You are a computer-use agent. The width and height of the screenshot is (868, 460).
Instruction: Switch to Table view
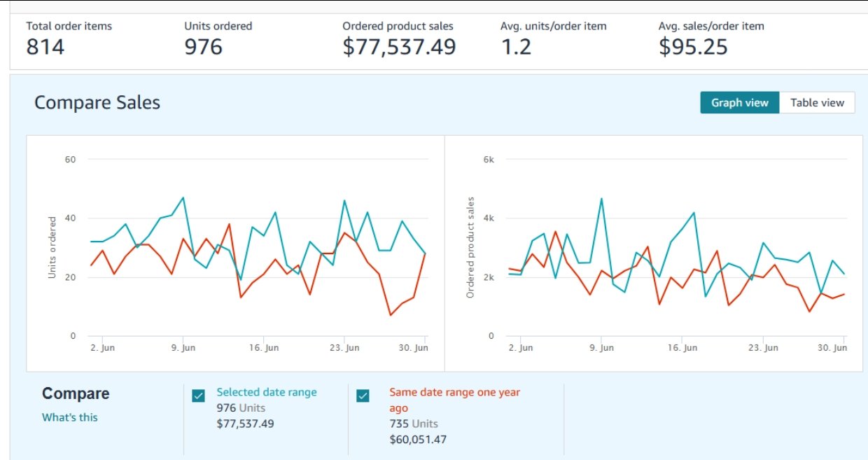pyautogui.click(x=817, y=103)
